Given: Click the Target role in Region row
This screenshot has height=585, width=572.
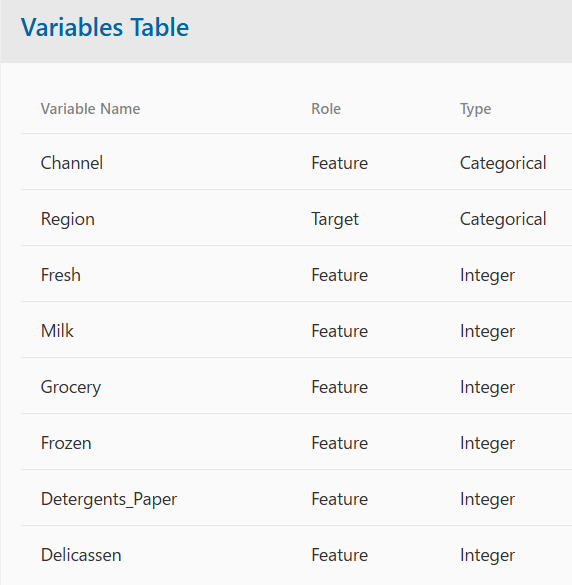Looking at the screenshot, I should [x=335, y=219].
